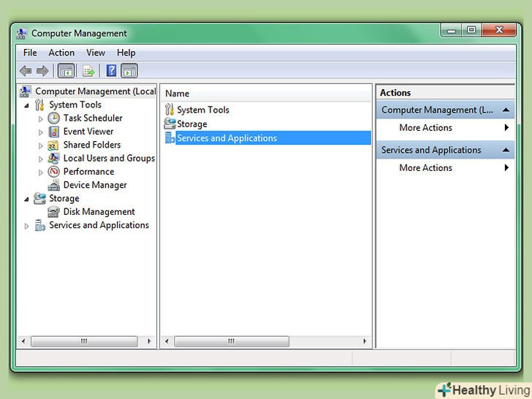
Task: Click System Tools icon in Name list
Action: click(x=170, y=110)
